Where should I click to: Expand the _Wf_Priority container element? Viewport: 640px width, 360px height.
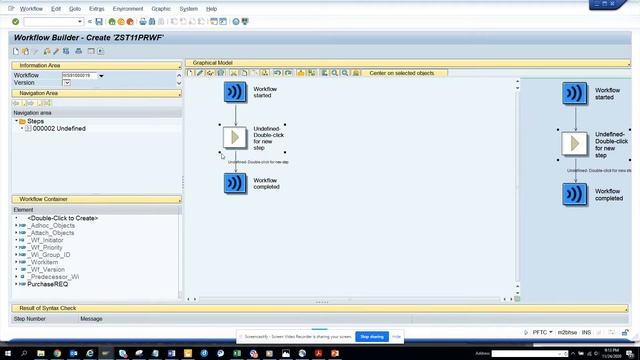tap(16, 248)
